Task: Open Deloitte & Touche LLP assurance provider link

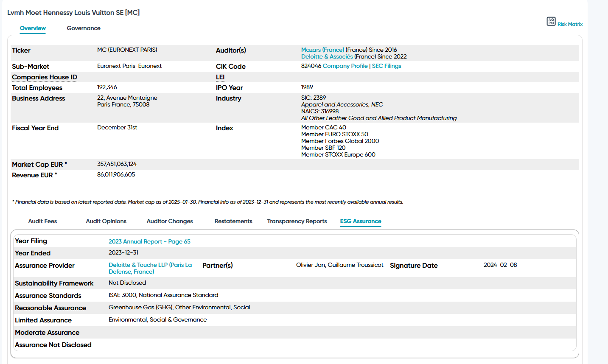Action: coord(150,268)
